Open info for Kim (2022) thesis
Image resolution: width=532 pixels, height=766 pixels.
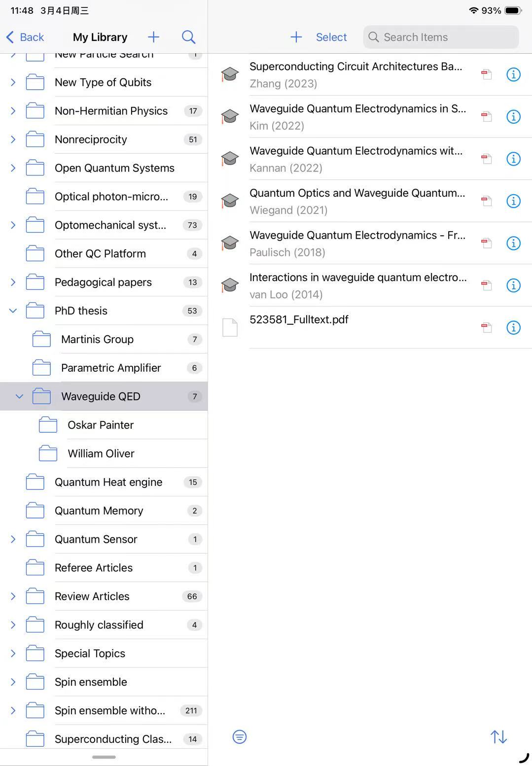513,117
